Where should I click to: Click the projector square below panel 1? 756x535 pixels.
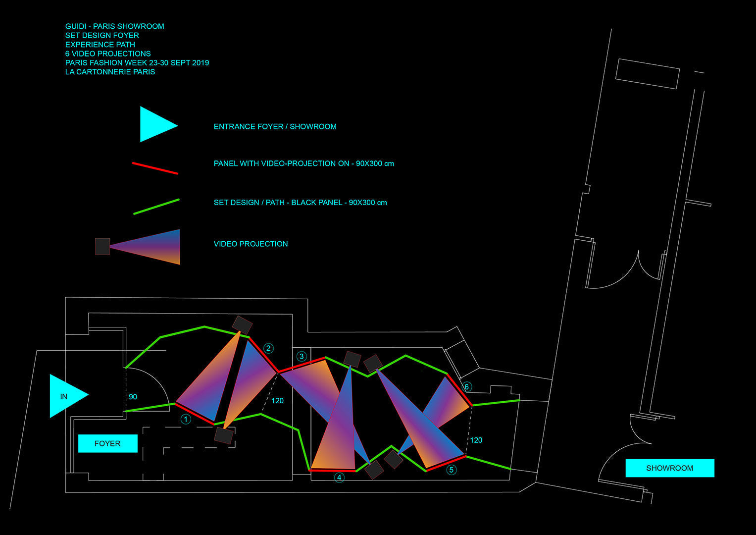[224, 435]
